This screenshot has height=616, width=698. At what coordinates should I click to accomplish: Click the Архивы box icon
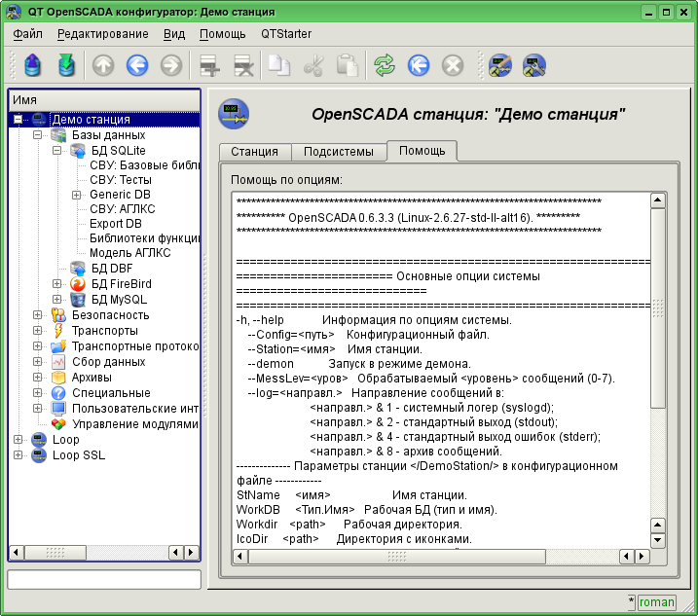[x=58, y=378]
